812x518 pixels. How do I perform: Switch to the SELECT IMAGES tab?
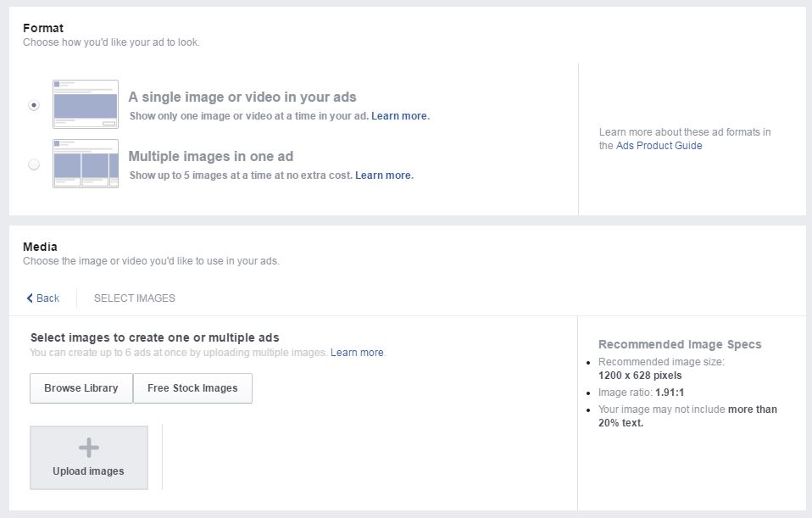135,298
